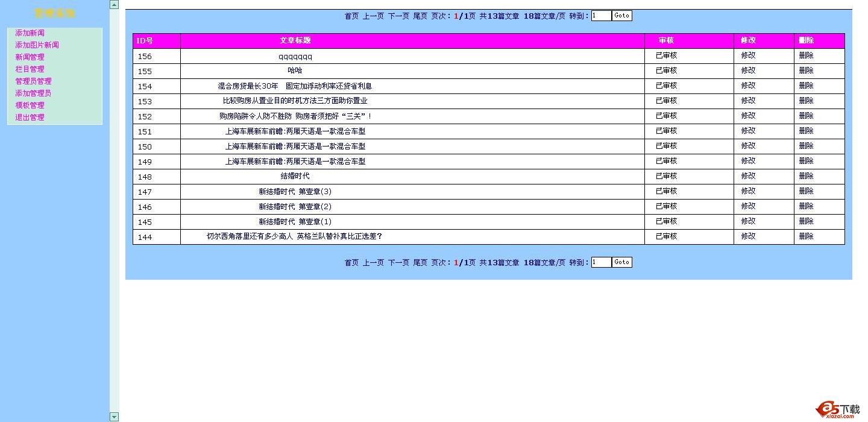Click the bottom 上一页 pagination link

[x=373, y=263]
